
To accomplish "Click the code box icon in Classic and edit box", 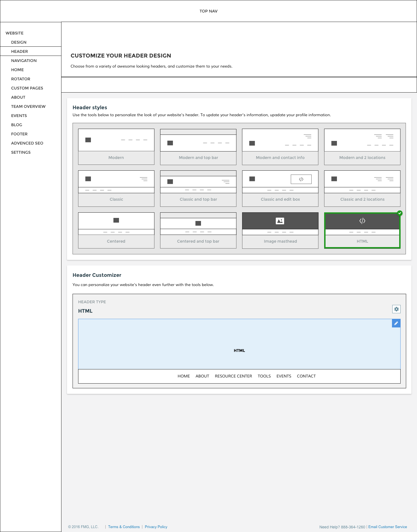I will click(301, 179).
